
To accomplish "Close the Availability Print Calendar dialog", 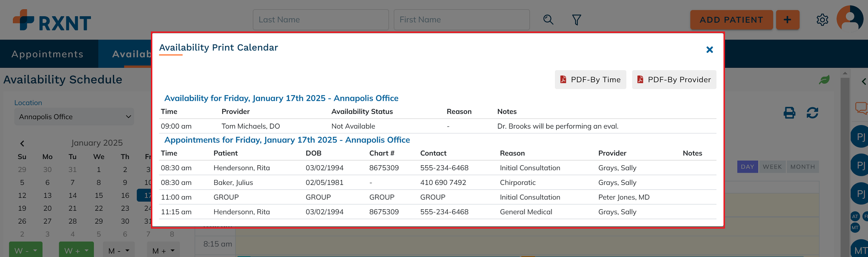I will tap(709, 50).
